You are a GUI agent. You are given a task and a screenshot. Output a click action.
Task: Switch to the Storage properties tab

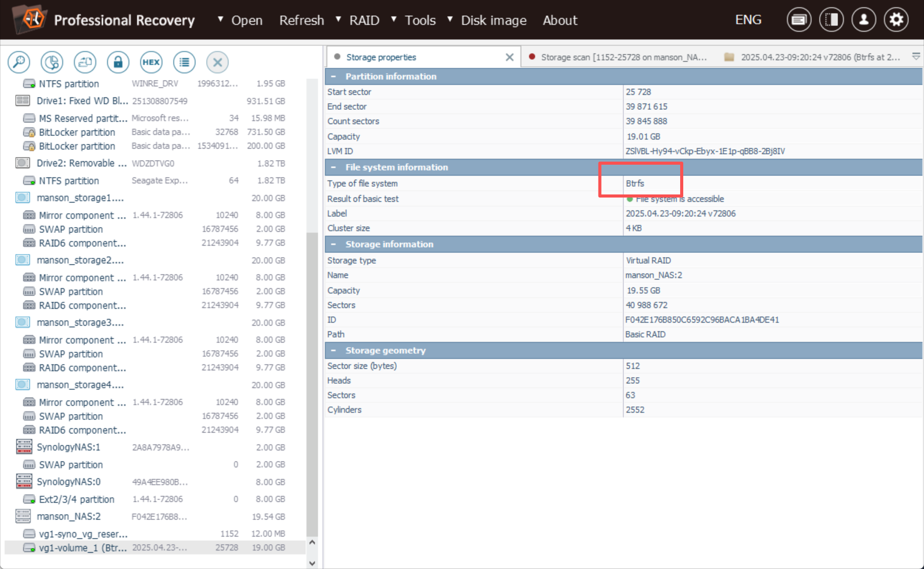click(423, 57)
